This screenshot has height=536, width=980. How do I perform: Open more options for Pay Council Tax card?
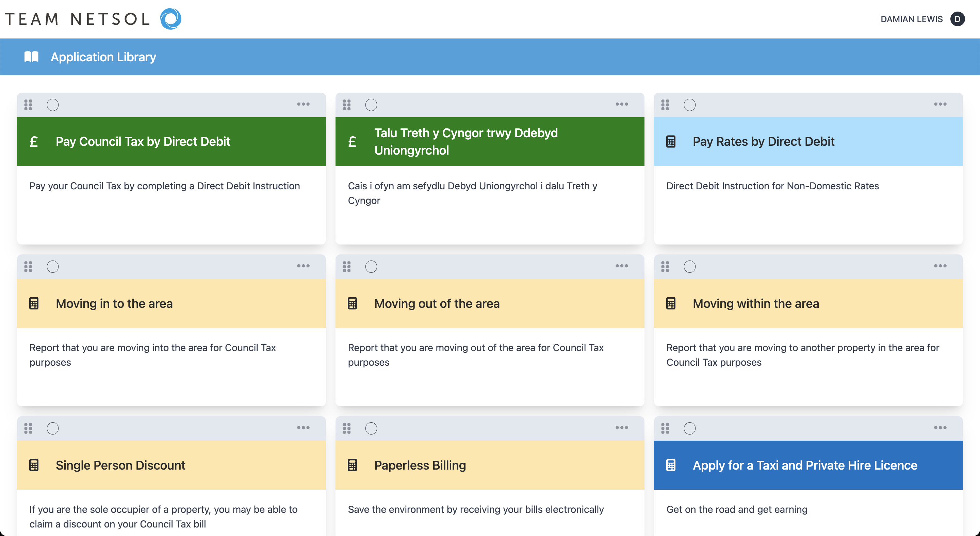pos(303,104)
